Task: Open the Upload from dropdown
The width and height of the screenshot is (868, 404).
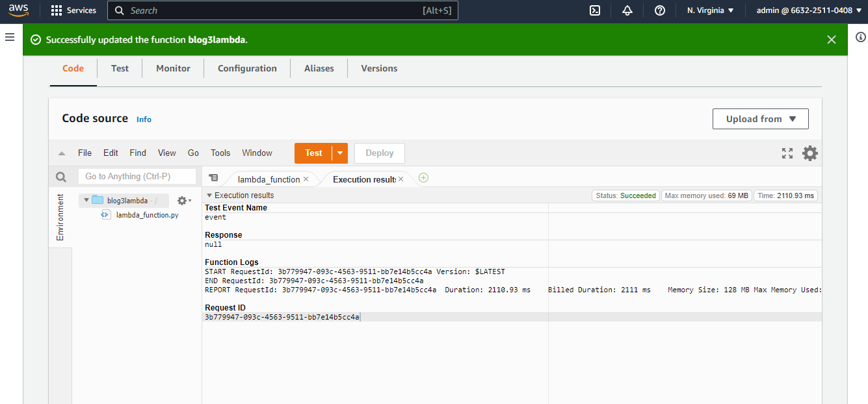Action: click(x=760, y=119)
